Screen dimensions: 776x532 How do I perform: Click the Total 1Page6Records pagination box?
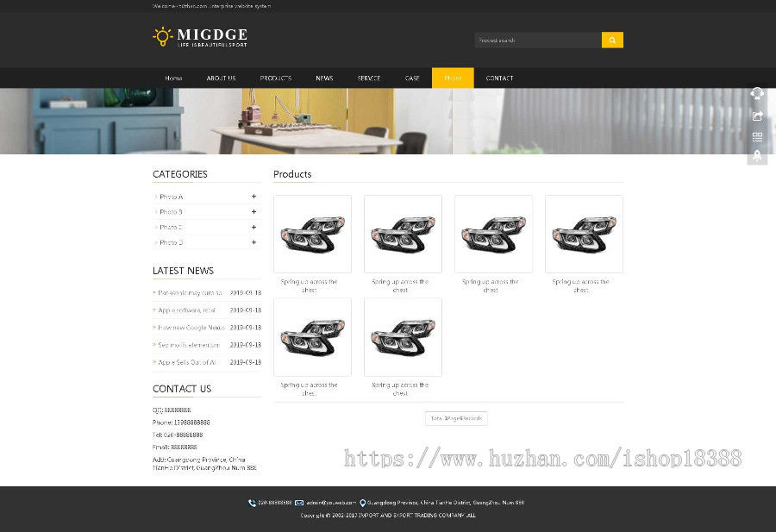click(456, 419)
